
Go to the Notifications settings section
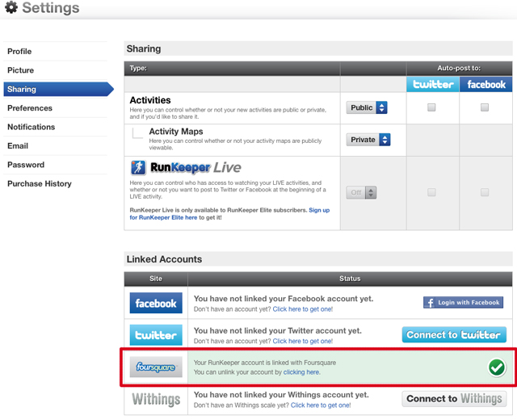[x=32, y=127]
